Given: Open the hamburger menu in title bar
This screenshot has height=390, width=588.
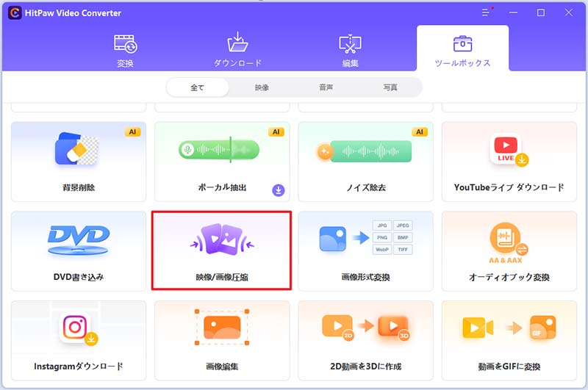Looking at the screenshot, I should [487, 12].
